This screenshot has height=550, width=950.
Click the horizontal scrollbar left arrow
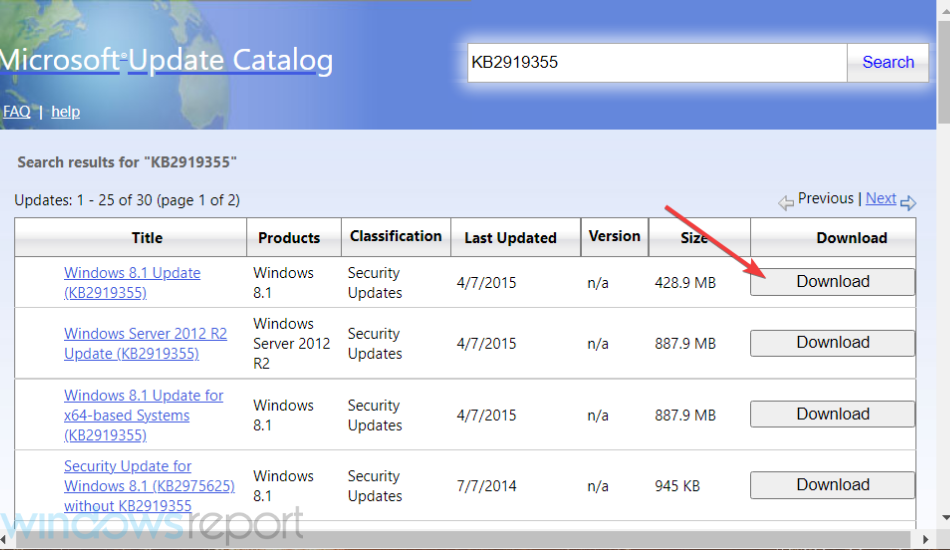tap(4, 539)
